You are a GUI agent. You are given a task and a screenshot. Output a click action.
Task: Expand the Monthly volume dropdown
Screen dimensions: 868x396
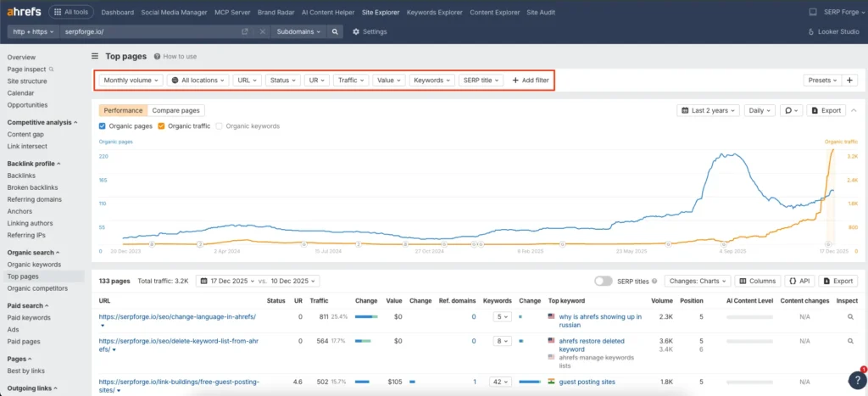(x=131, y=81)
